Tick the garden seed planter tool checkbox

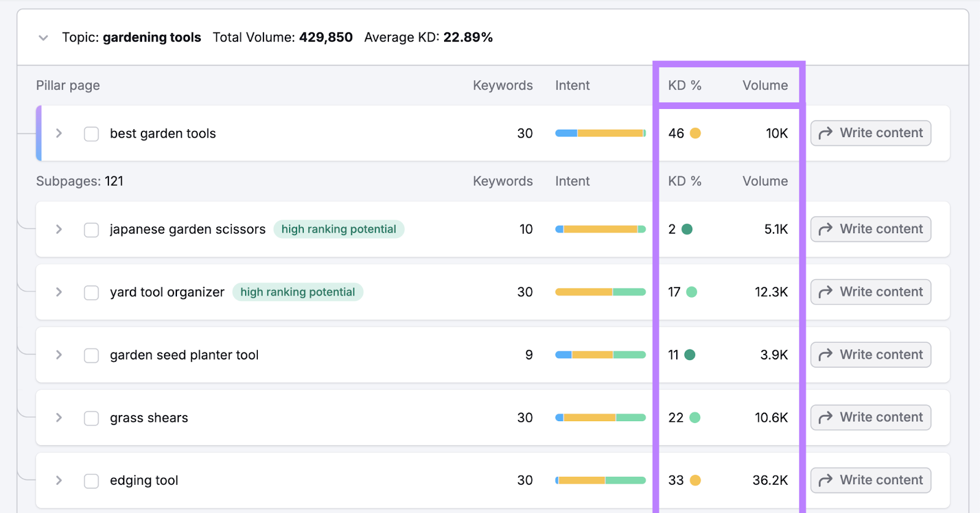click(91, 356)
